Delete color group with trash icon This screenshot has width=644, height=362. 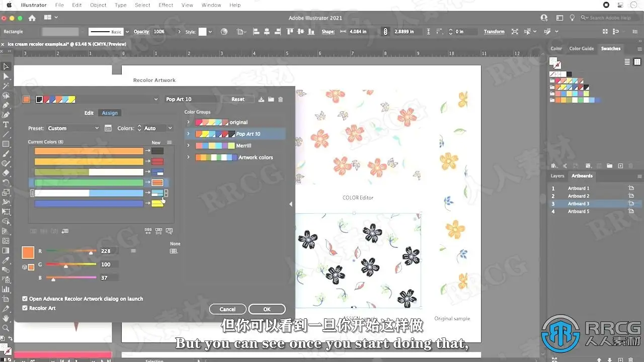281,100
